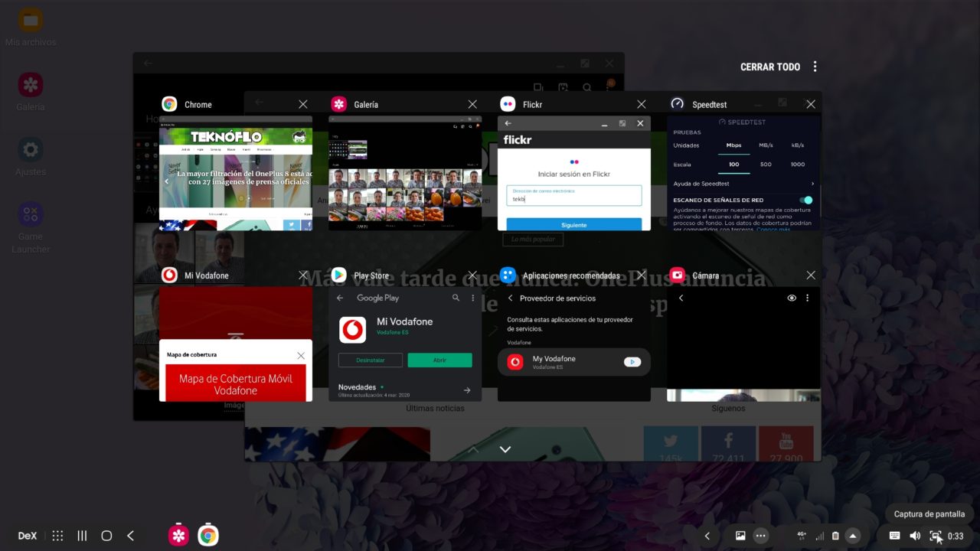Click Siguiente button in Flickr card
The height and width of the screenshot is (551, 980).
[x=574, y=224]
